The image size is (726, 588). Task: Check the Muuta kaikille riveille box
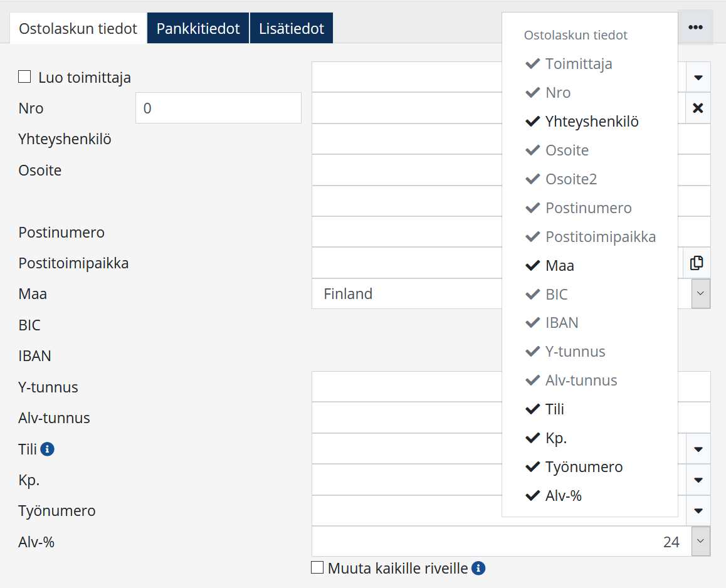point(318,568)
